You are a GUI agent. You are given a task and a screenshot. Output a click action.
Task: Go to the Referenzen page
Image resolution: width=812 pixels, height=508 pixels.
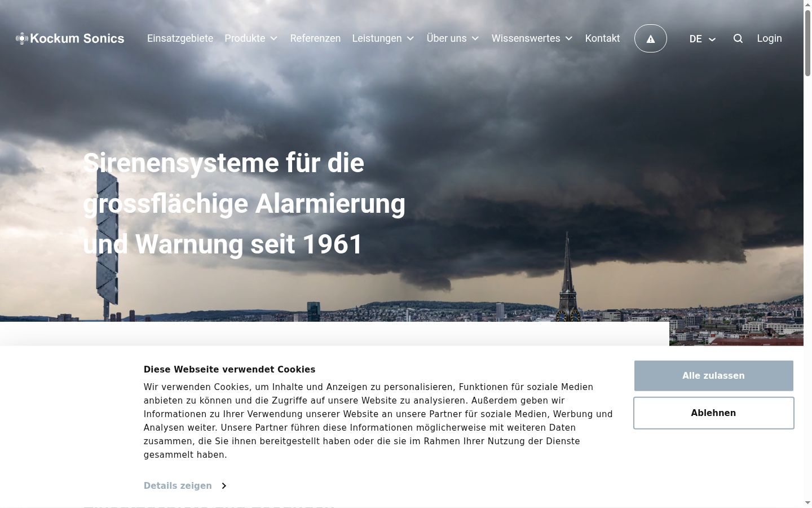click(315, 38)
